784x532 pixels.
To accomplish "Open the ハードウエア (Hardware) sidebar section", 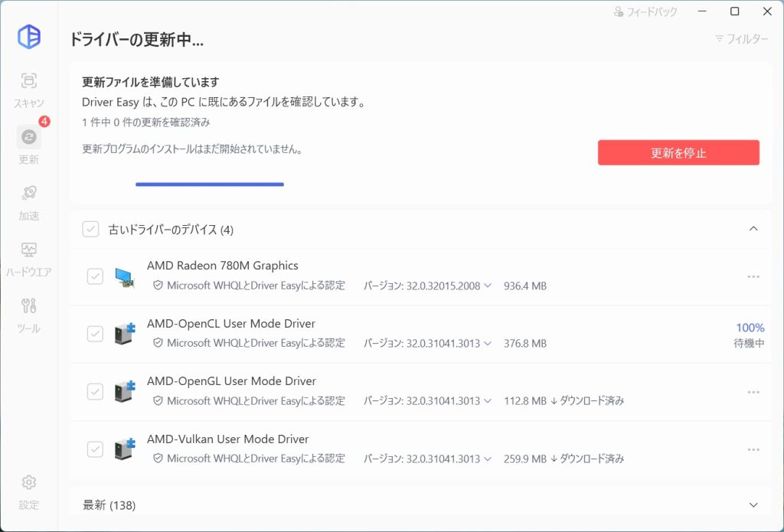I will click(x=28, y=259).
